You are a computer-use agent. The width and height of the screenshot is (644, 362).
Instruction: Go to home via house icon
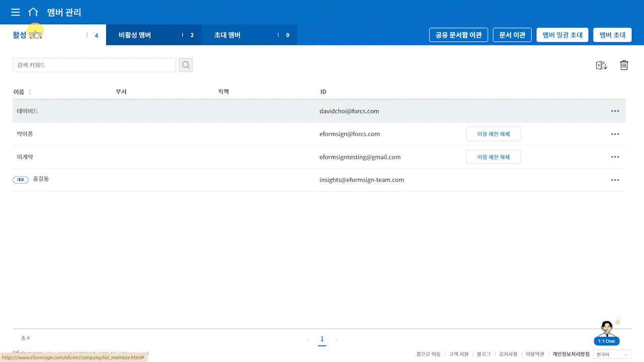pos(33,13)
